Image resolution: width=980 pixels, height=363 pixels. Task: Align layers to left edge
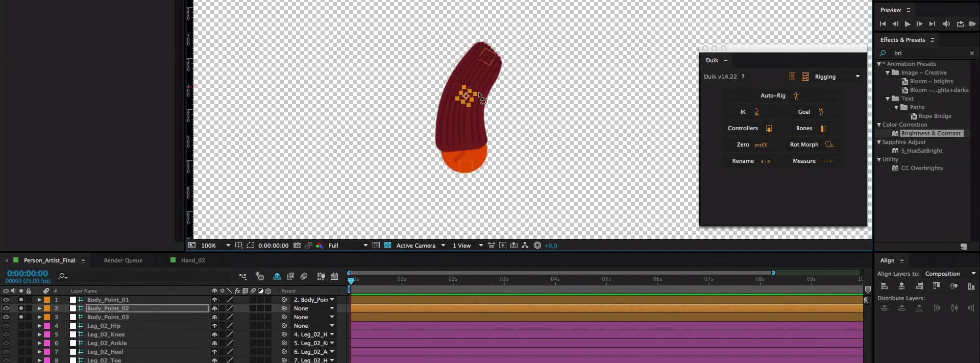pyautogui.click(x=885, y=286)
